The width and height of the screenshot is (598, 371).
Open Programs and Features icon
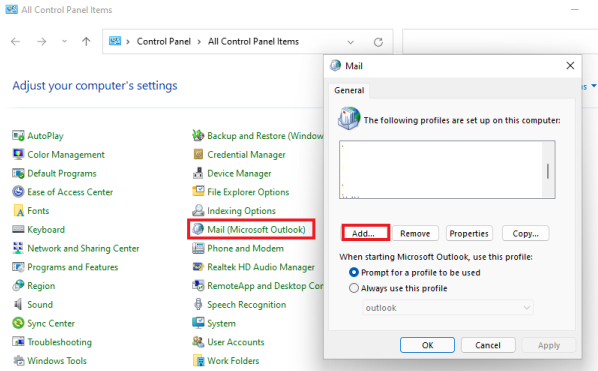pos(18,267)
